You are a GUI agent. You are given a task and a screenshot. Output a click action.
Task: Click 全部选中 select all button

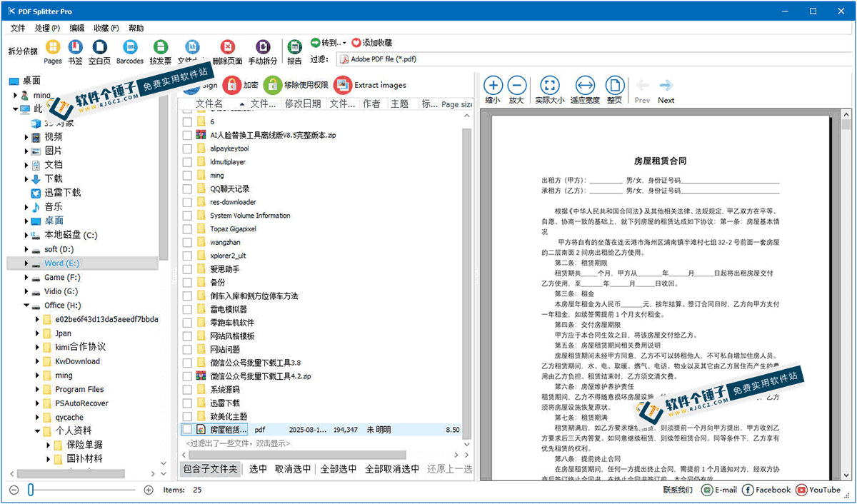click(x=338, y=469)
